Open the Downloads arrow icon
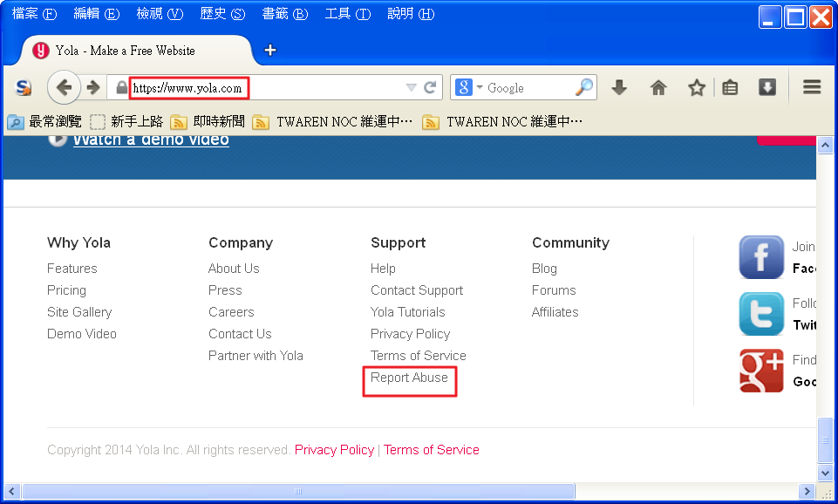This screenshot has height=504, width=838. click(619, 87)
